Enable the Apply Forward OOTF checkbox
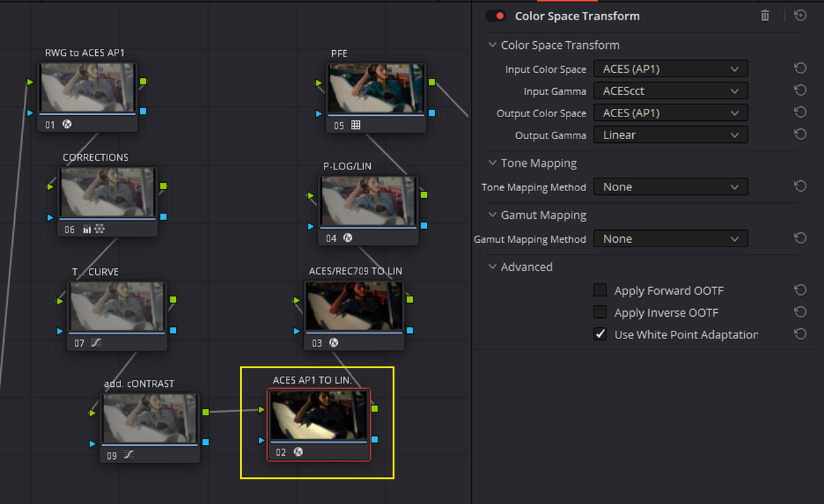824x504 pixels. [600, 290]
